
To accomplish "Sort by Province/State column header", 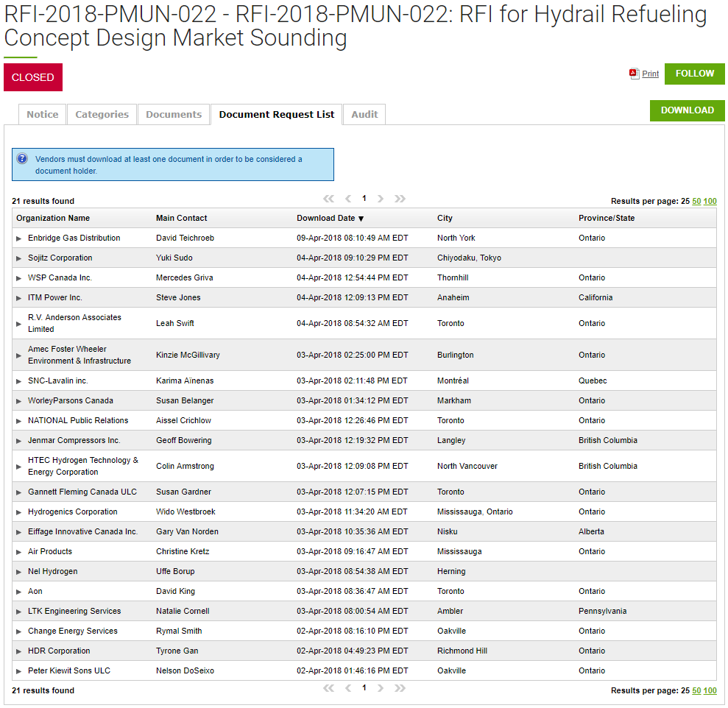I will coord(607,218).
